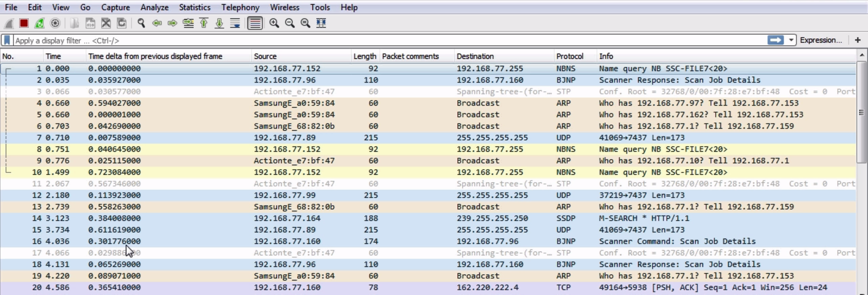
Task: Expand the display filter history dropdown
Action: pos(791,40)
